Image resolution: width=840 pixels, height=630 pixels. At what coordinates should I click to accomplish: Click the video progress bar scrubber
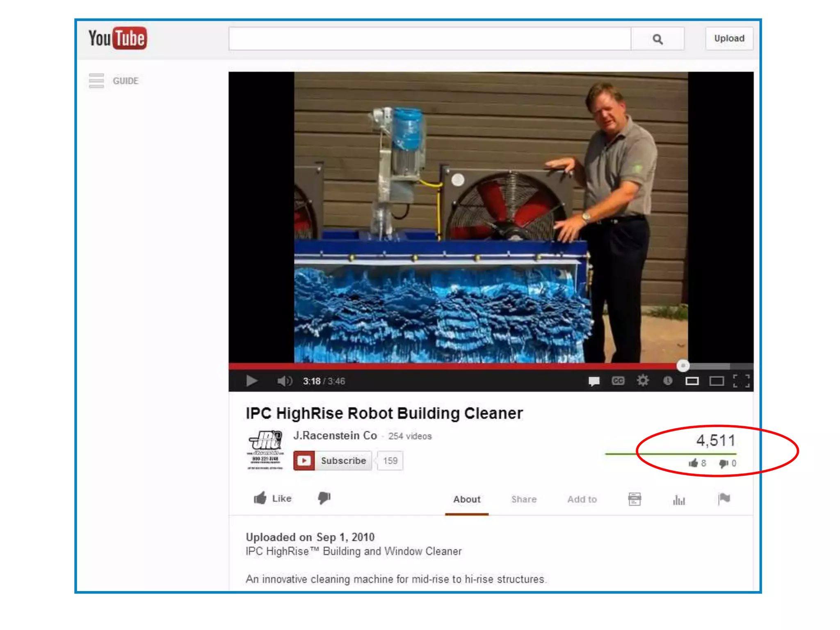(683, 365)
